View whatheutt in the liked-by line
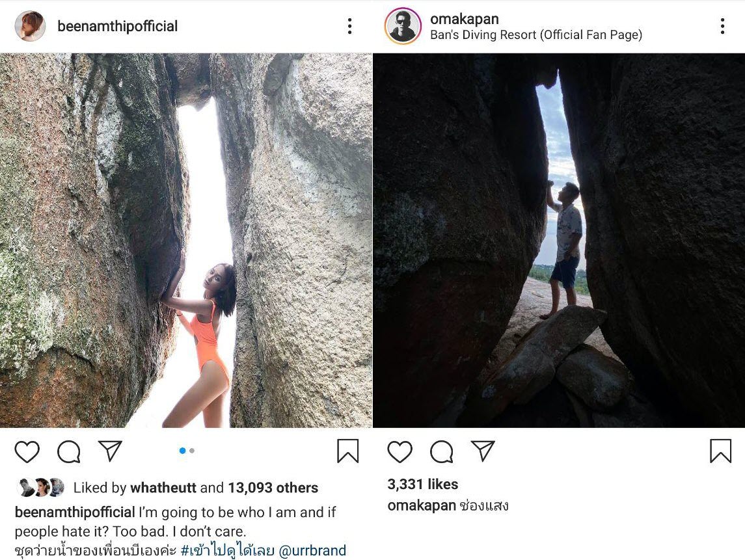This screenshot has height=560, width=745. click(163, 488)
